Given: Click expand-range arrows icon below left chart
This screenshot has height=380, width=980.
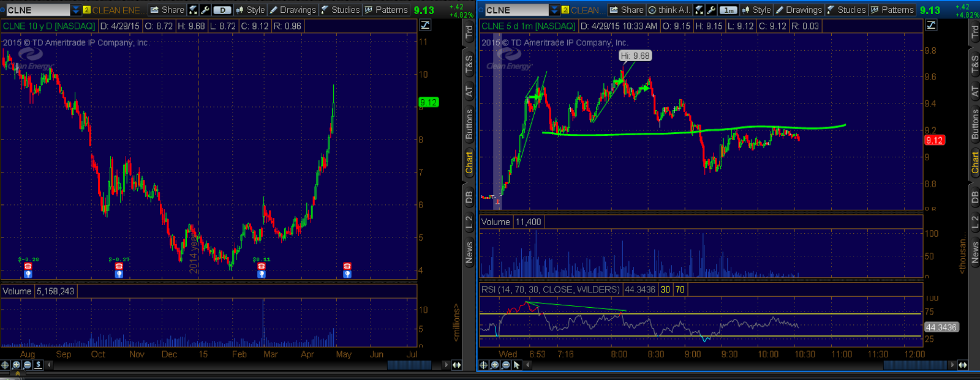Looking at the screenshot, I should coord(456,365).
